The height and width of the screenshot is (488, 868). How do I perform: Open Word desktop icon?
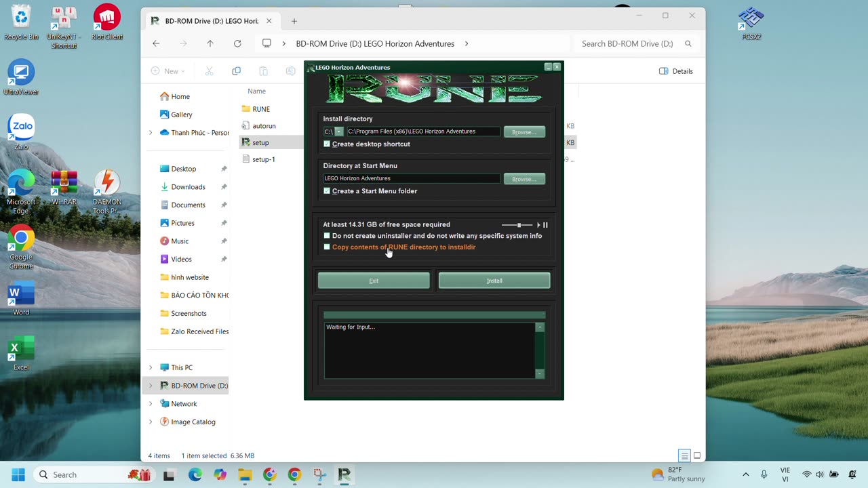tap(21, 298)
